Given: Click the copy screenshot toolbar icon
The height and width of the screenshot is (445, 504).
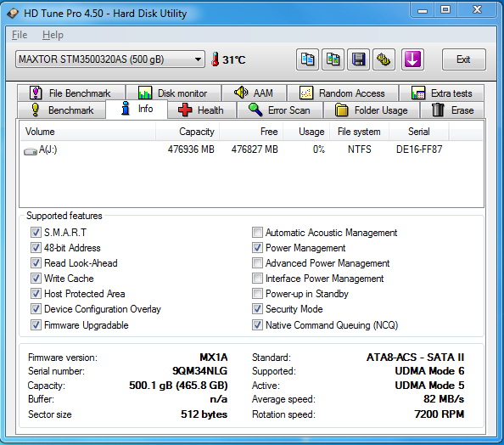Looking at the screenshot, I should pos(333,59).
